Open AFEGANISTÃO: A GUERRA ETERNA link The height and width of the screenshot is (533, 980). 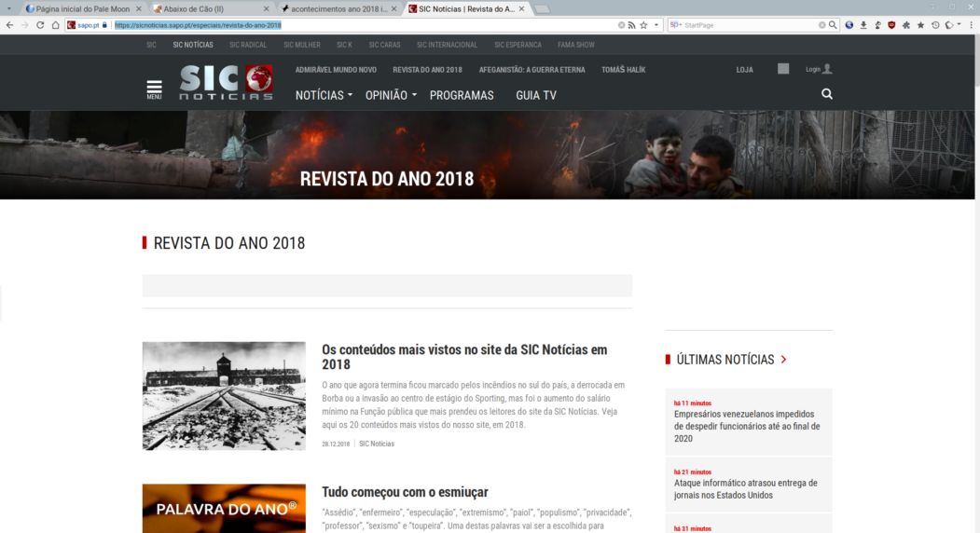(x=531, y=69)
